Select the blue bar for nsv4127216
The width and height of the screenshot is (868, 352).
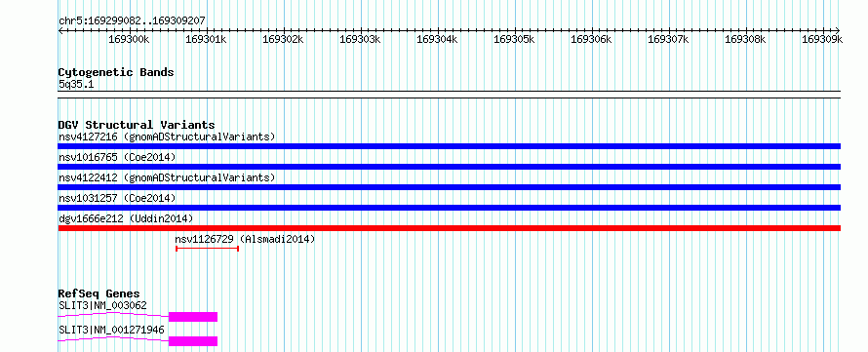pos(449,146)
